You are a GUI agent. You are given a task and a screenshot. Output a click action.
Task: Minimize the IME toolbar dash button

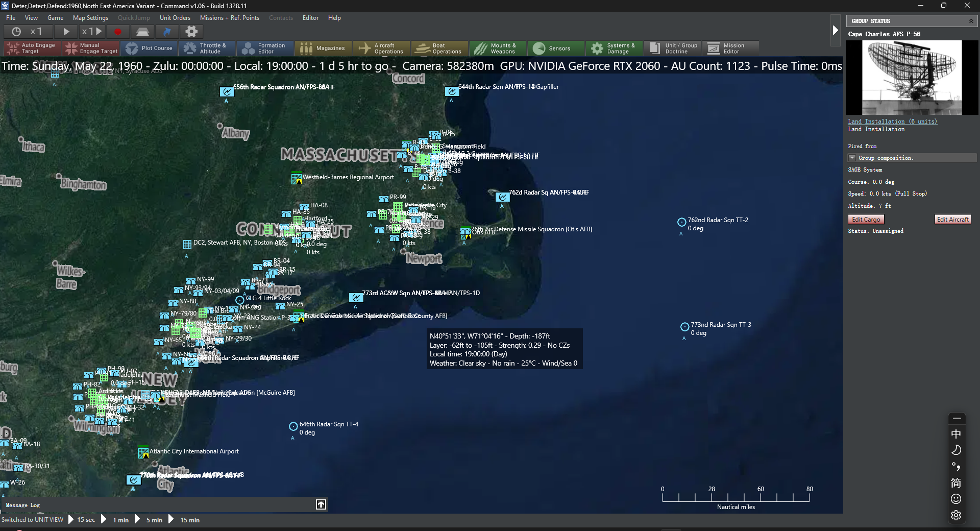click(957, 418)
